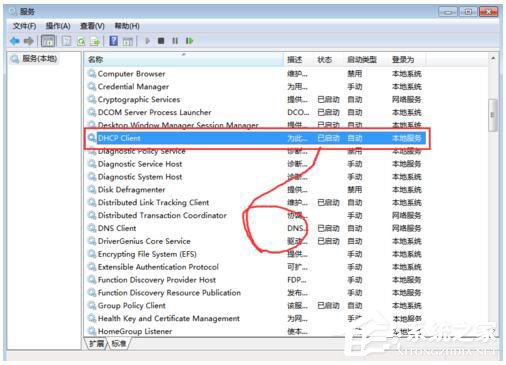Viewport: 506px width, 365px height.
Task: Select 服务(本地) in the left tree
Action: point(39,59)
